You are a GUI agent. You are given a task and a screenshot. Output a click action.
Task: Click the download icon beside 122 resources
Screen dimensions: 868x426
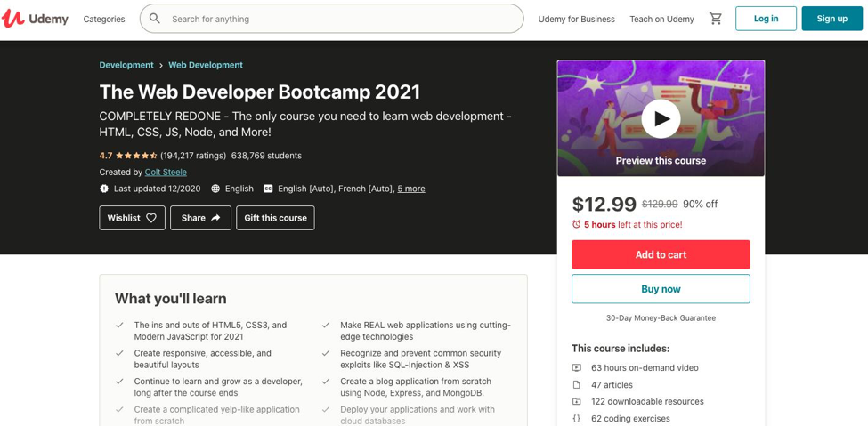point(577,402)
